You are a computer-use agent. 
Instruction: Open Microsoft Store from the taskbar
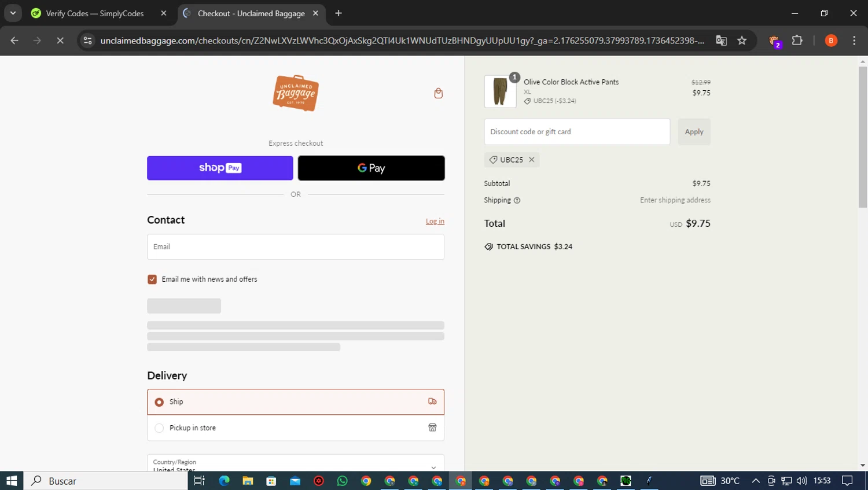coord(271,481)
